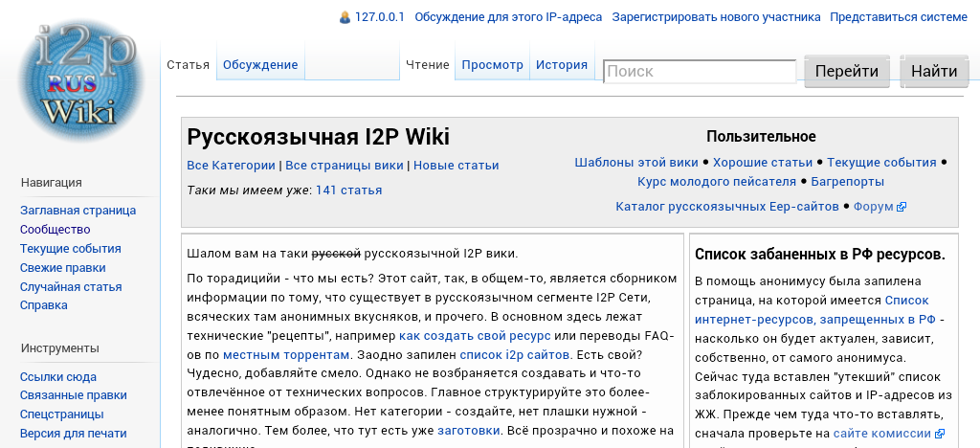Open the 141 статья count link
Image resolution: width=980 pixels, height=448 pixels.
[x=348, y=190]
